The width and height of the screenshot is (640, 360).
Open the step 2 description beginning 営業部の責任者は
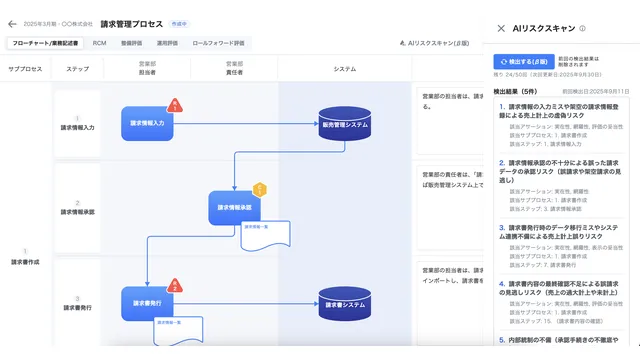pyautogui.click(x=450, y=207)
